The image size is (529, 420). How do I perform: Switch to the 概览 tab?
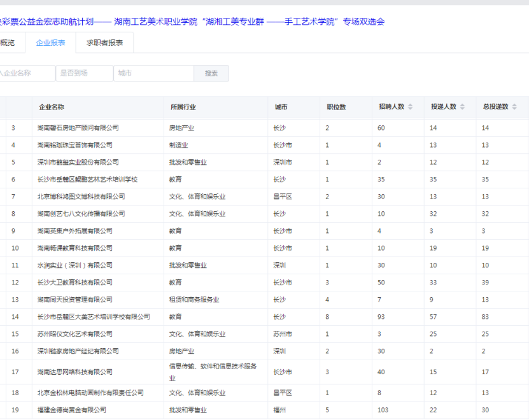pyautogui.click(x=8, y=43)
